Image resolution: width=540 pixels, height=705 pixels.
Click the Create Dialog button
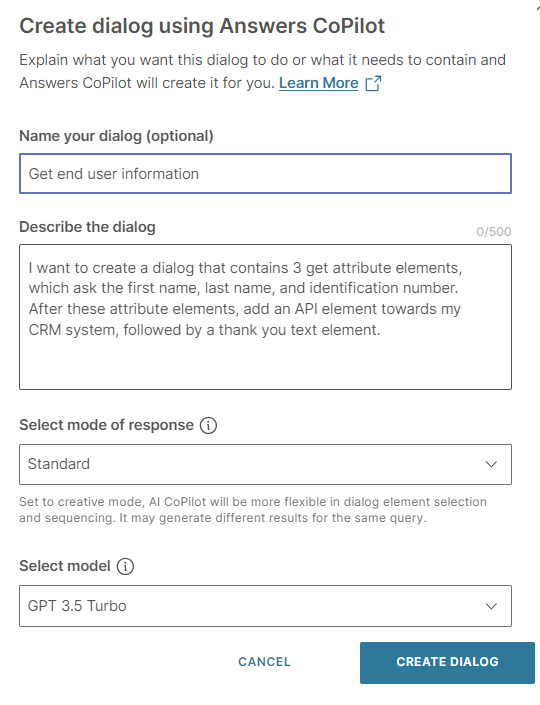tap(447, 662)
